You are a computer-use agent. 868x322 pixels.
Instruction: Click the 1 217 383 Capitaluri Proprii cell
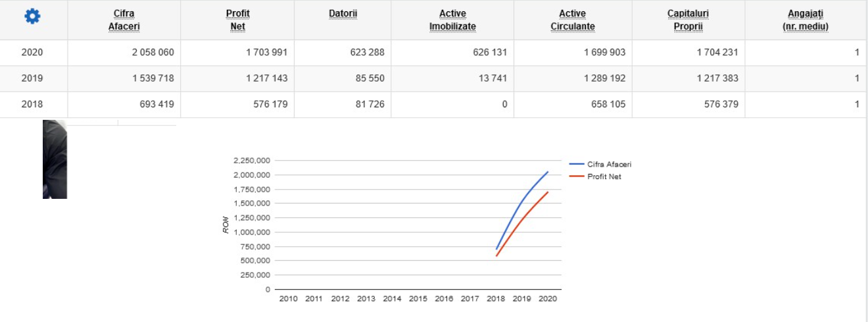pos(717,78)
